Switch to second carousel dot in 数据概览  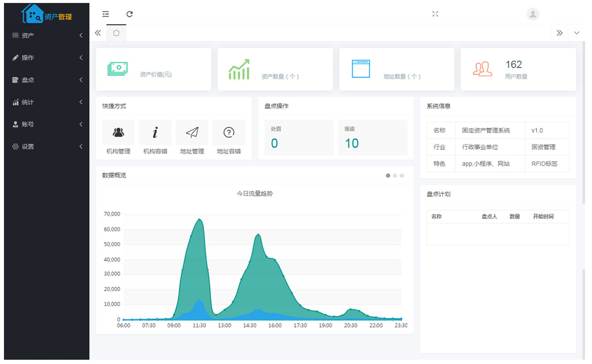(395, 176)
